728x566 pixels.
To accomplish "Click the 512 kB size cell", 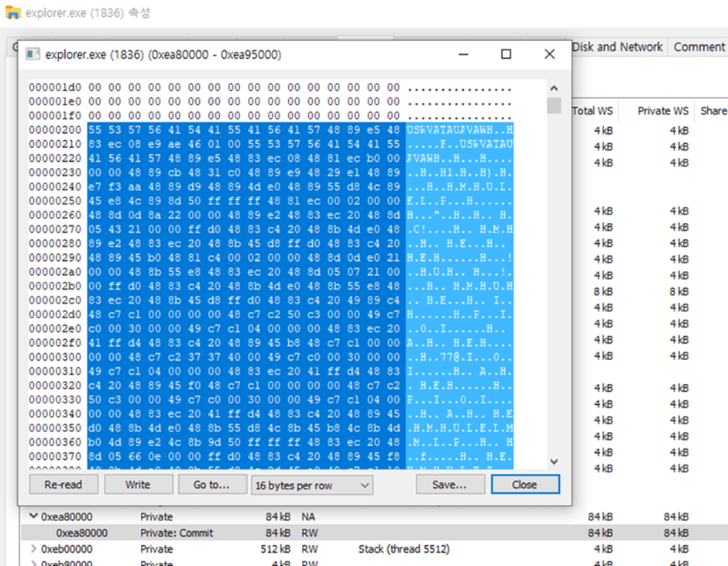I will pyautogui.click(x=275, y=549).
